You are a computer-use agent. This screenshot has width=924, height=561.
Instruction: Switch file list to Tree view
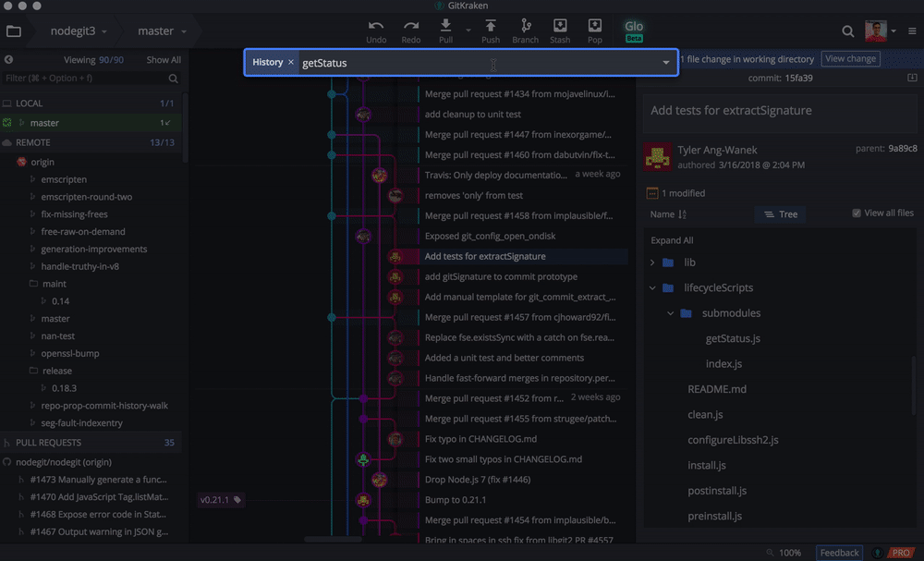pos(780,214)
